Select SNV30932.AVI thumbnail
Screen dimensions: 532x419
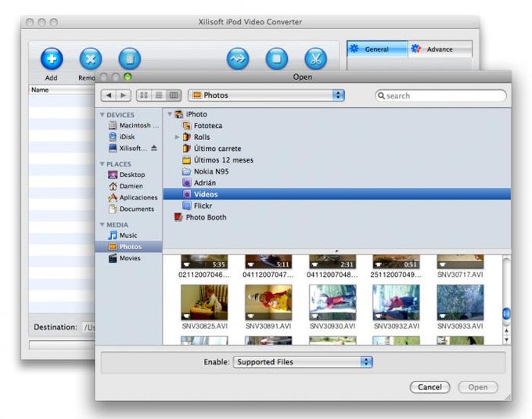tap(396, 303)
